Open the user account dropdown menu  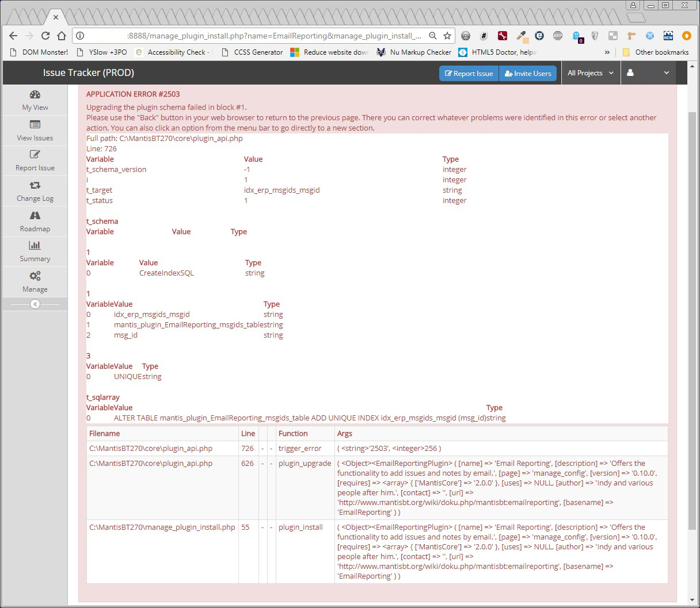(648, 73)
